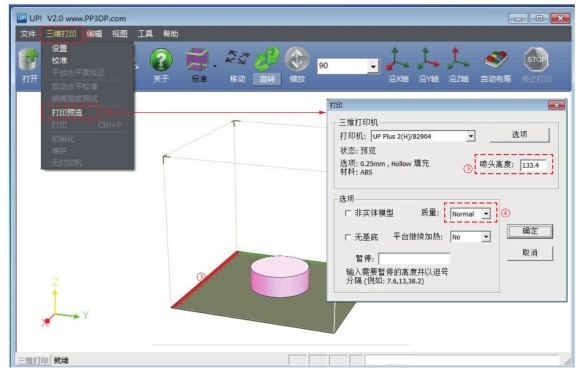Click the along Z axis (沿Z轴) icon
The width and height of the screenshot is (588, 374).
point(458,59)
